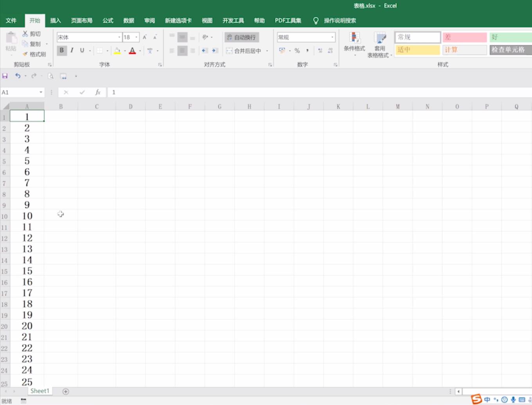Apply red font color with the A button
The width and height of the screenshot is (532, 405).
click(x=133, y=50)
